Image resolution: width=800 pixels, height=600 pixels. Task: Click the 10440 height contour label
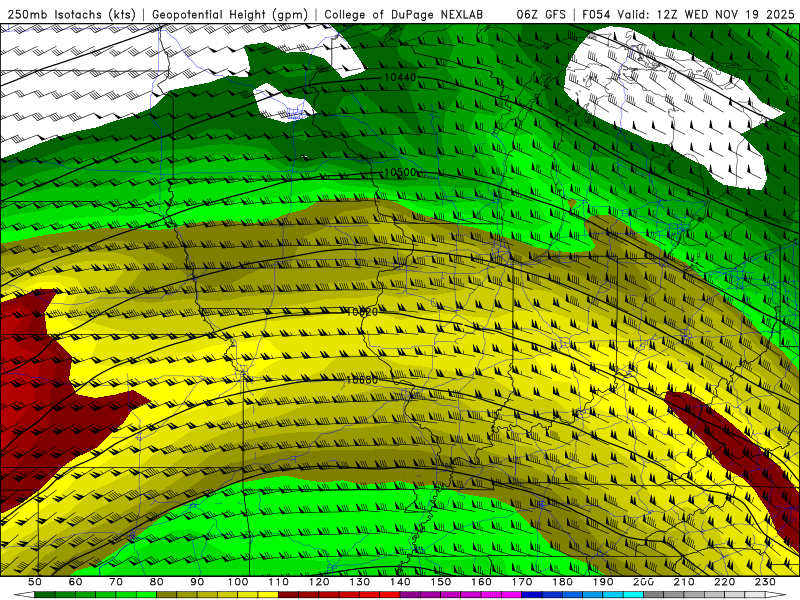coord(400,77)
